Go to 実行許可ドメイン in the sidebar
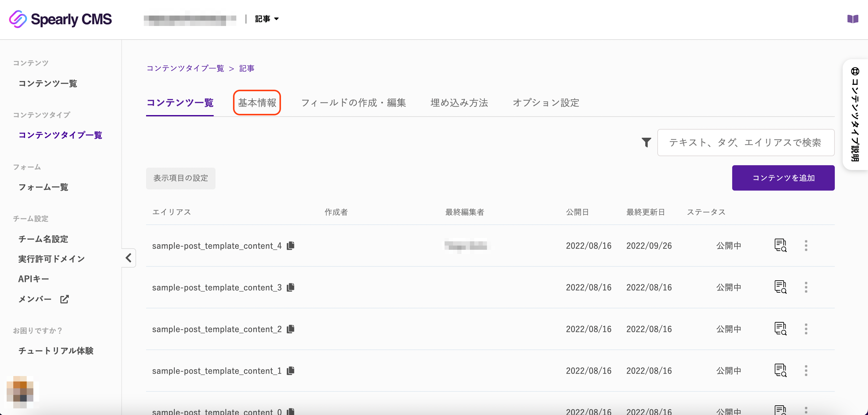The height and width of the screenshot is (415, 868). click(x=51, y=259)
